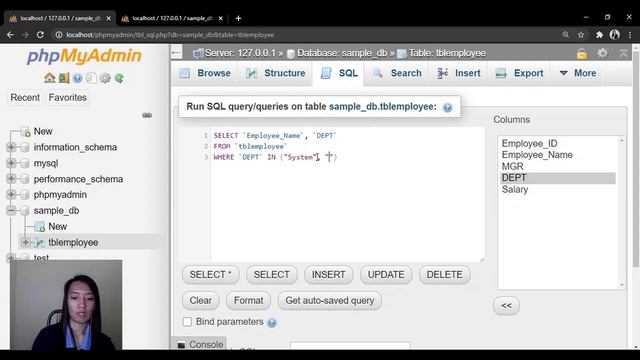Click the SQL query help question icon
Screen dimensions: 640x360
(x=447, y=107)
